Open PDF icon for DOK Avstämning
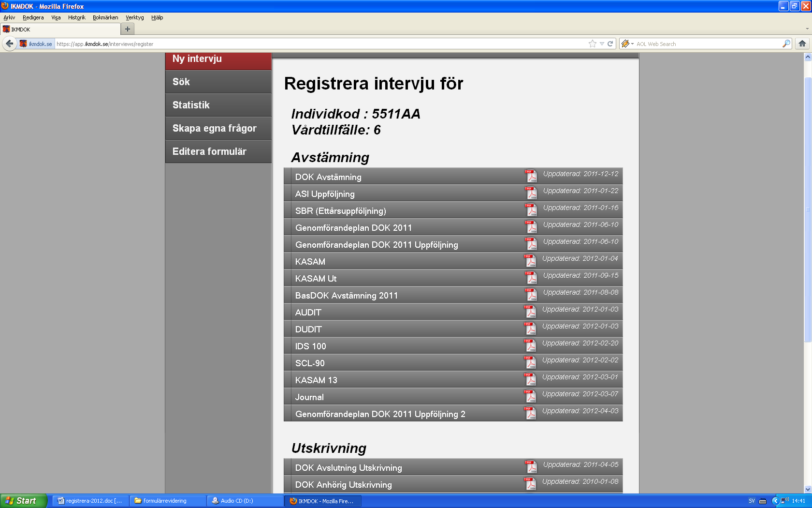 tap(531, 176)
